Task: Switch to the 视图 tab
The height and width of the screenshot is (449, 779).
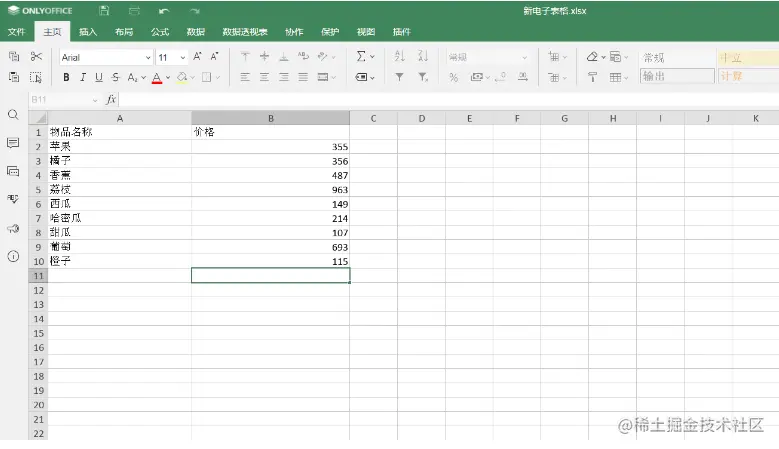Action: [366, 32]
